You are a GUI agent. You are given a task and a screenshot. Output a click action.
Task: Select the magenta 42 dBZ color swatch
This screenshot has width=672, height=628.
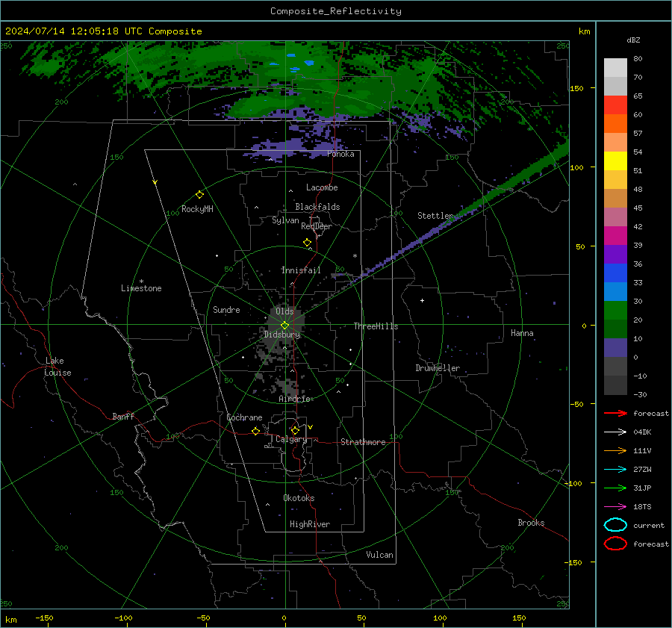615,235
